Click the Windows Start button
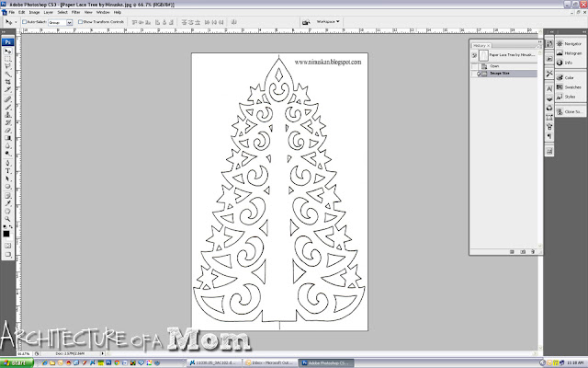 pyautogui.click(x=17, y=363)
